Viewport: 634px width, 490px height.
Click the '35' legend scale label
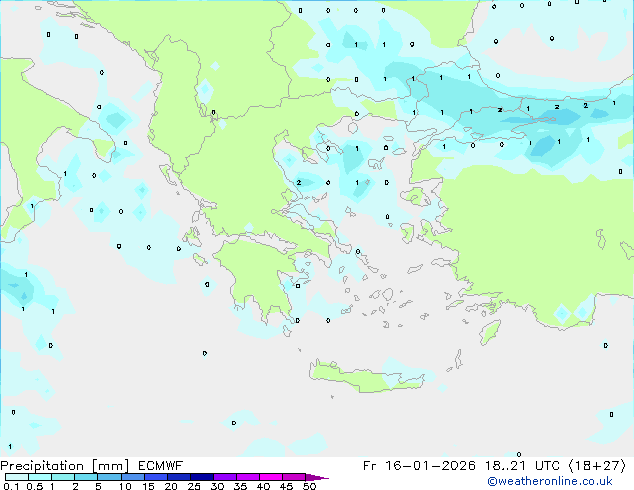point(240,486)
